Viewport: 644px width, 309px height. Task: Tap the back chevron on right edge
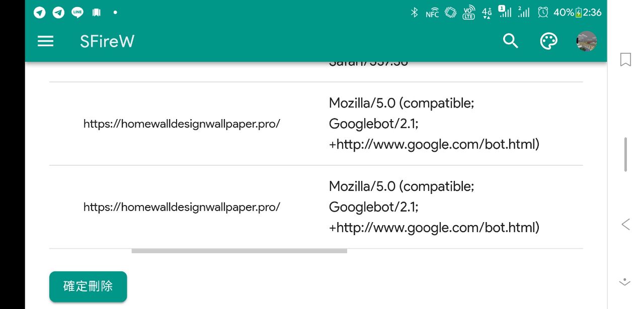[x=625, y=224]
